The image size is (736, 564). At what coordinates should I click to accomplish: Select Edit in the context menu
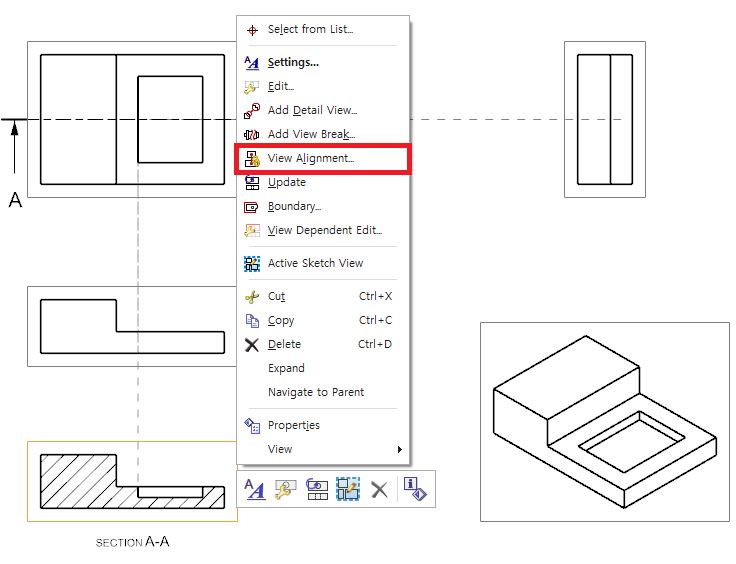pos(280,86)
